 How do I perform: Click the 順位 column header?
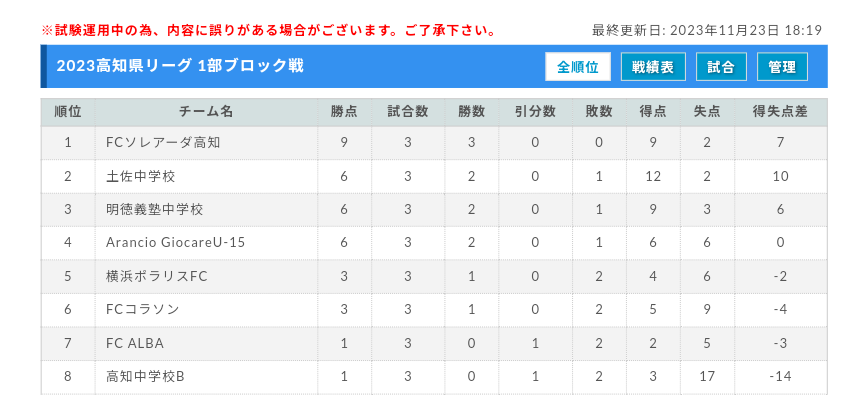68,112
